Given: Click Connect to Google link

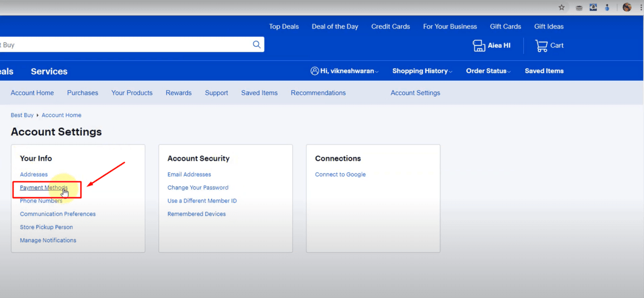Looking at the screenshot, I should (340, 175).
